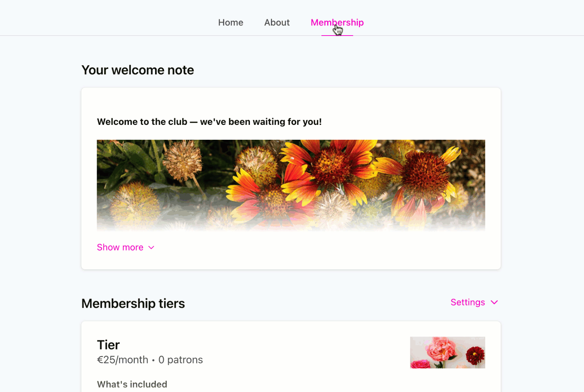Go to the Home tab

click(x=231, y=23)
